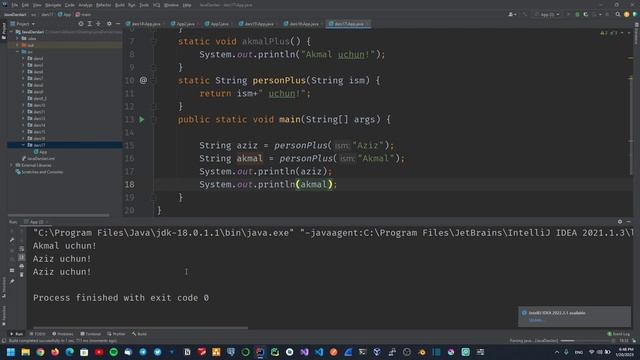Click the main breadcrumb in navigation bar
The height and width of the screenshot is (360, 640).
point(83,14)
